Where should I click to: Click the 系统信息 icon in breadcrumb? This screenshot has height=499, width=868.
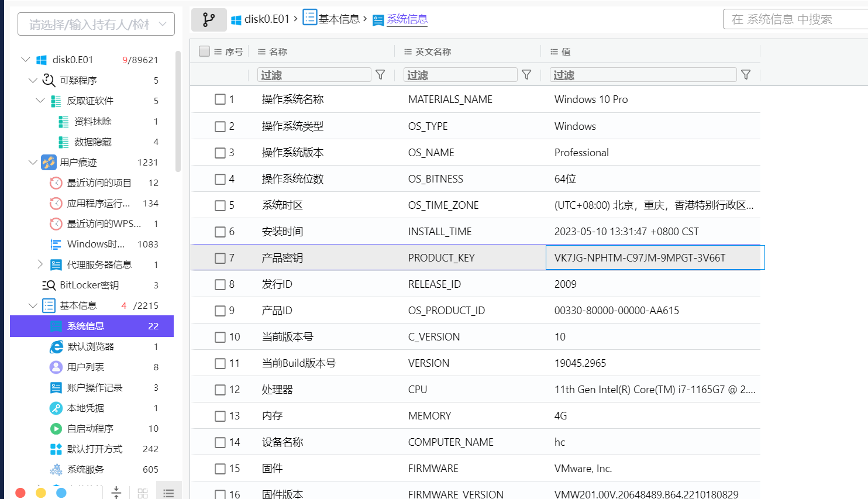click(x=378, y=20)
